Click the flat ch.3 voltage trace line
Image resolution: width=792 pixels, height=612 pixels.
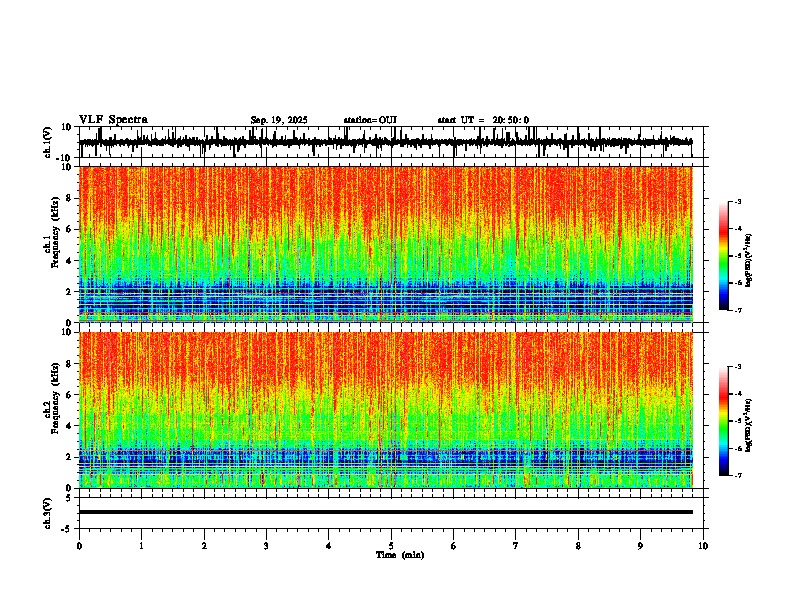pos(386,512)
